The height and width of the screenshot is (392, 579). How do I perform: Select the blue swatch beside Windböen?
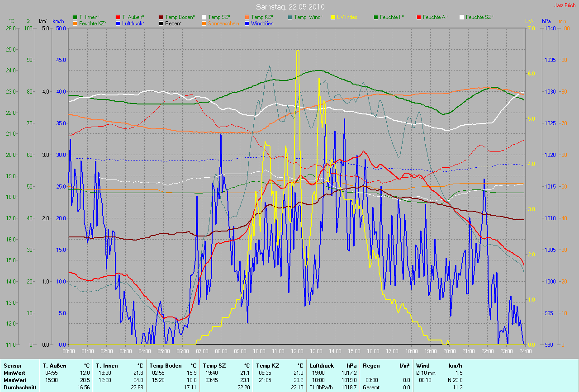click(x=247, y=23)
